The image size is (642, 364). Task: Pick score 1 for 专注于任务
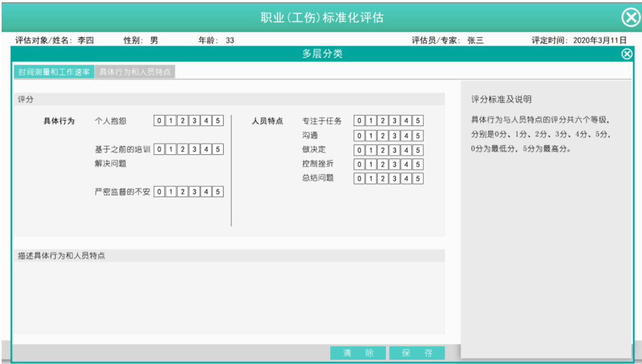371,121
